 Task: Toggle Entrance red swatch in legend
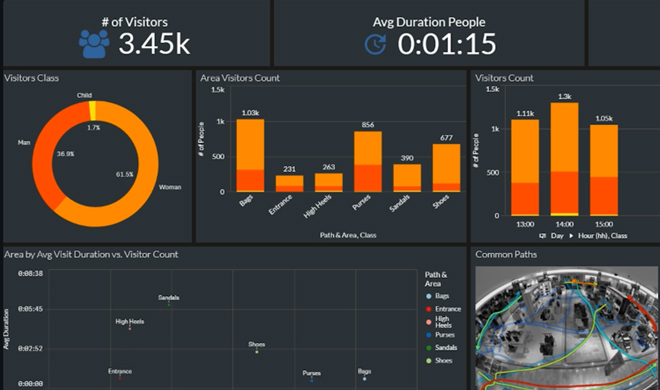[x=429, y=309]
